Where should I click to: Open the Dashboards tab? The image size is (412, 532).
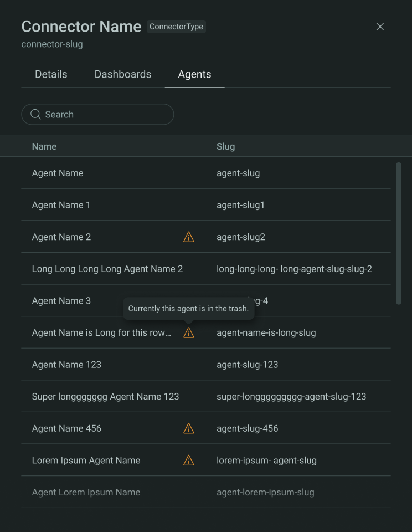[x=123, y=74]
